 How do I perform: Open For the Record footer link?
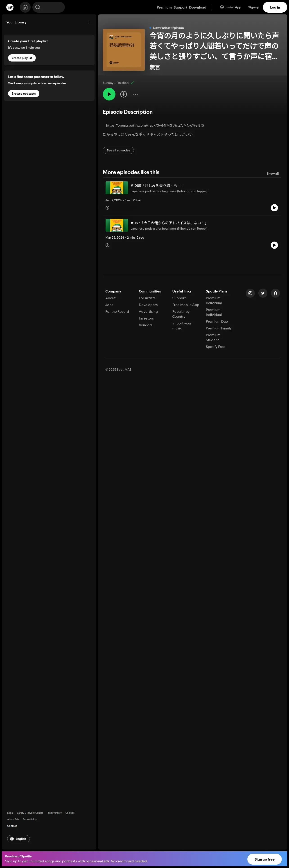[x=117, y=312]
